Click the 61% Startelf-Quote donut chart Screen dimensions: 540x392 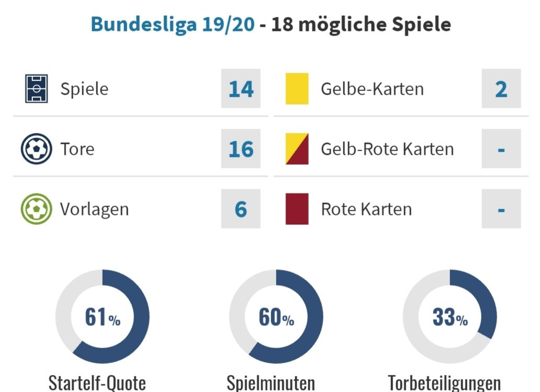tap(102, 316)
